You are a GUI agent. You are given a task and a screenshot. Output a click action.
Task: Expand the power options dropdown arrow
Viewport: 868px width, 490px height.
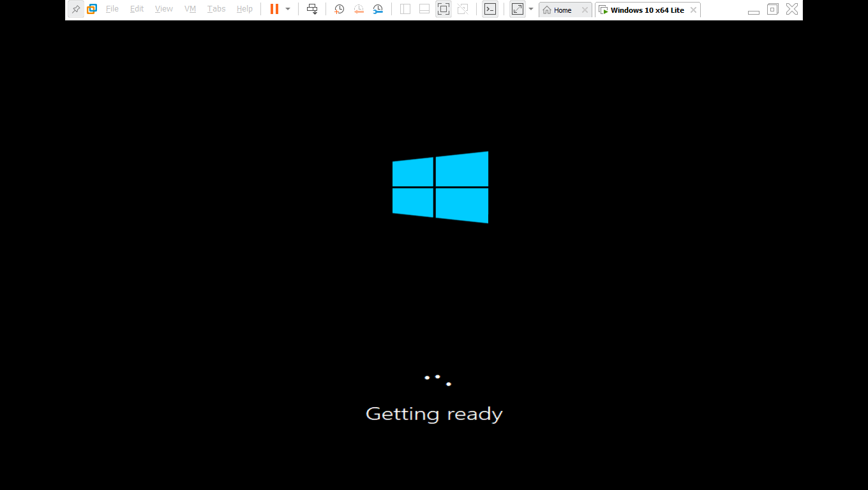click(x=288, y=9)
